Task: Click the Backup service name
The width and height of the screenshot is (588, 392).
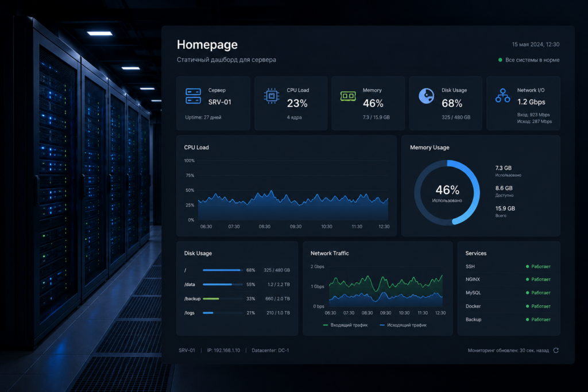Action: pyautogui.click(x=473, y=320)
